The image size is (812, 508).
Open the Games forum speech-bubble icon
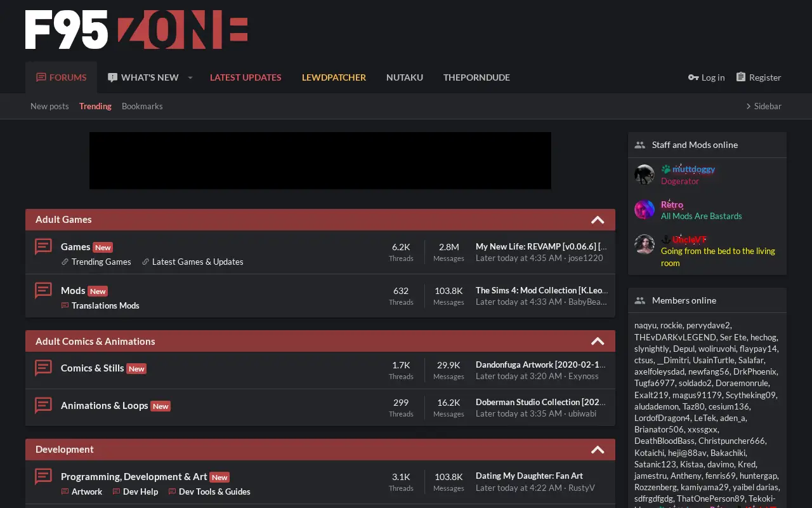click(x=43, y=246)
